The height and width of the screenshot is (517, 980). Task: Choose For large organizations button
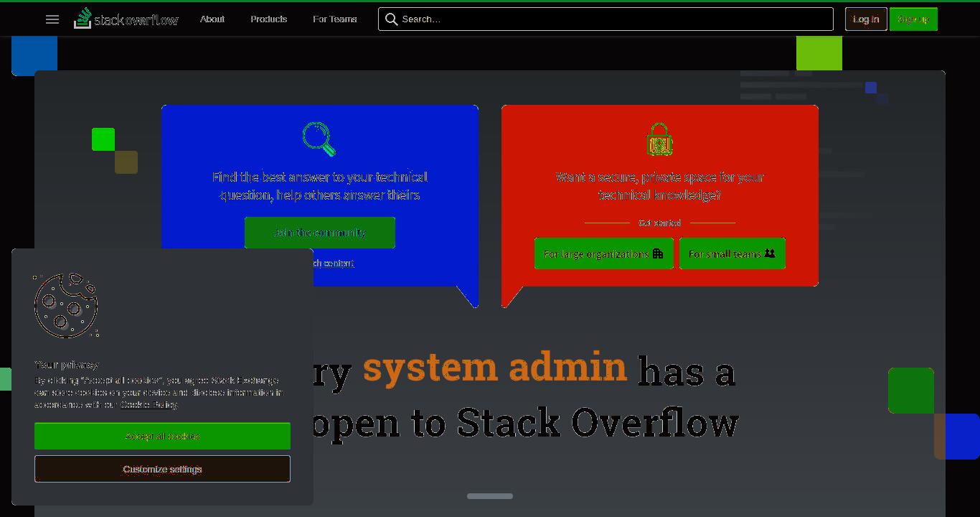[604, 253]
